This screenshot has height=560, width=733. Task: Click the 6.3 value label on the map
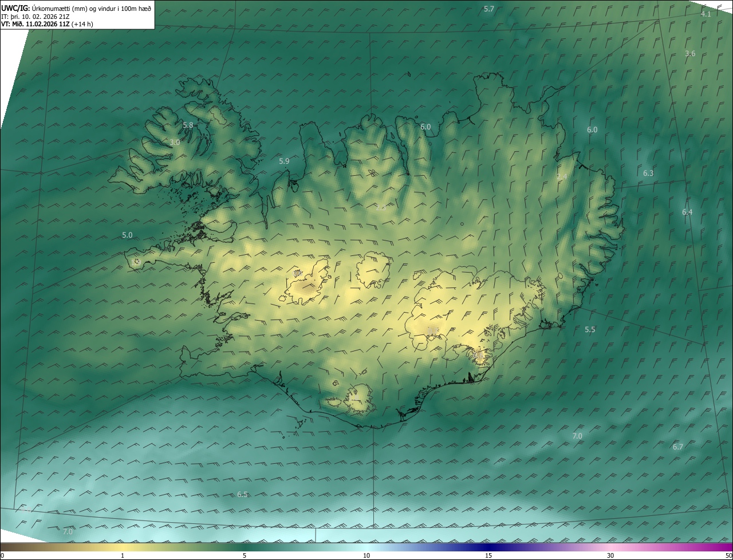pos(648,173)
